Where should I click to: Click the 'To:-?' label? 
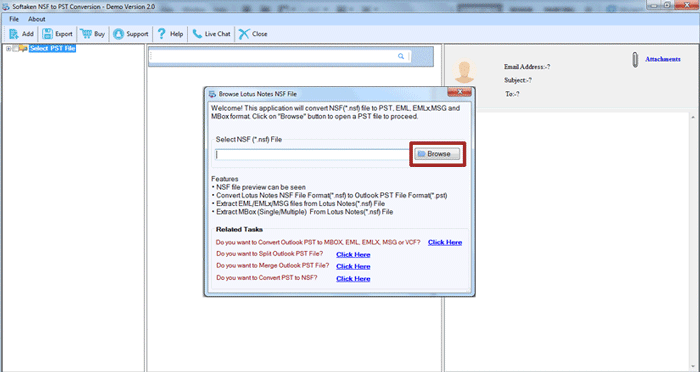tap(512, 94)
